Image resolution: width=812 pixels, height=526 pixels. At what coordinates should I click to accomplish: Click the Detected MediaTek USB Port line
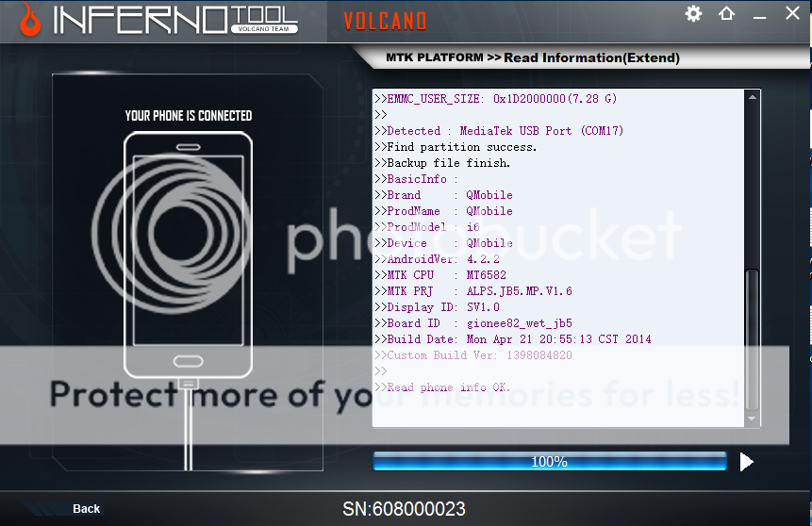point(499,131)
